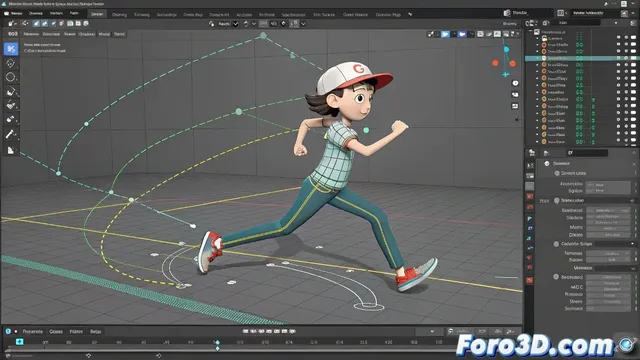
Task: Open the last text menu in timeline header
Action: tap(96, 331)
